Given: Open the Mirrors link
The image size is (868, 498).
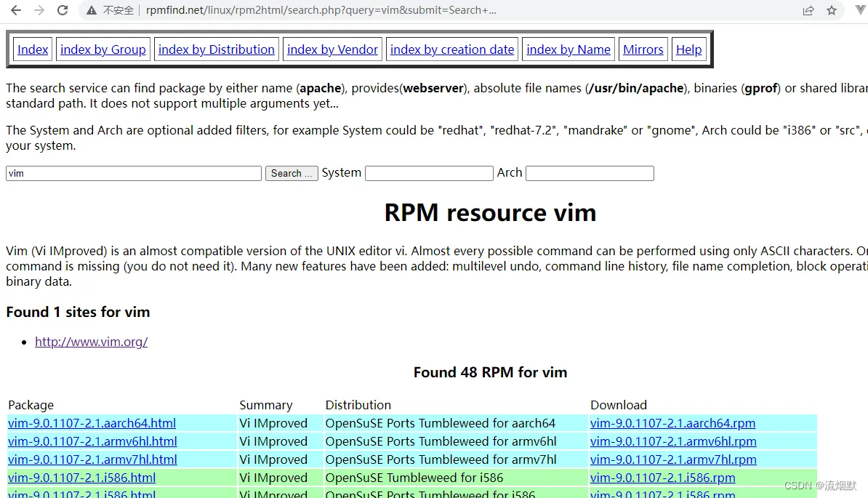Looking at the screenshot, I should (x=643, y=49).
